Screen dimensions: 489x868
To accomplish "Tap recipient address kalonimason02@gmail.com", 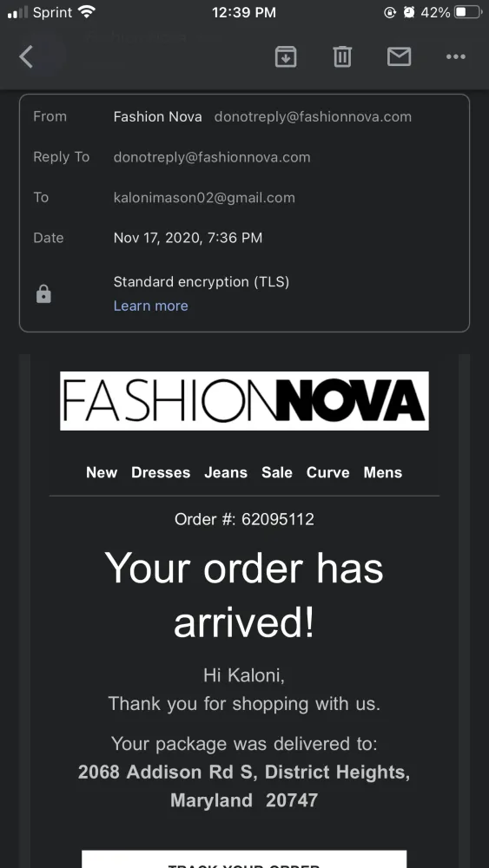I will [204, 198].
